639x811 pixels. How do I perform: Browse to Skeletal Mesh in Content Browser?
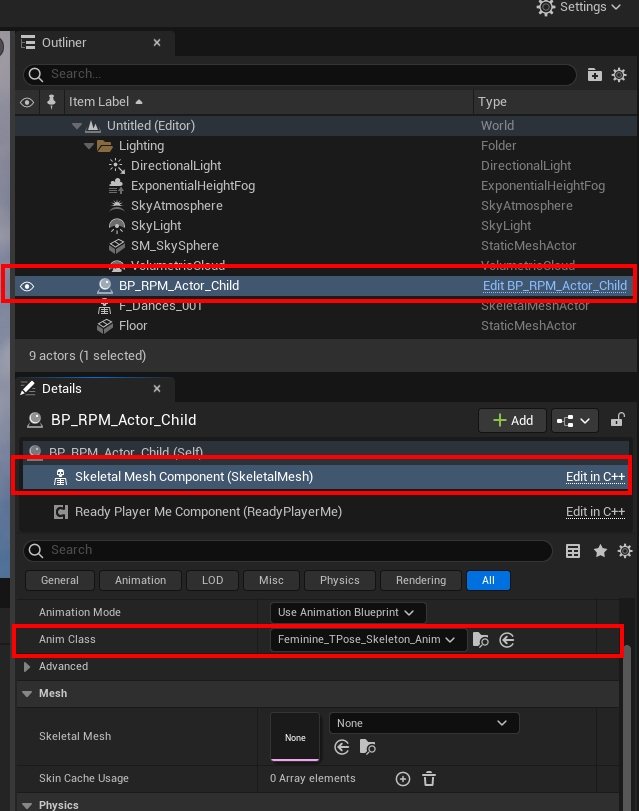click(367, 747)
